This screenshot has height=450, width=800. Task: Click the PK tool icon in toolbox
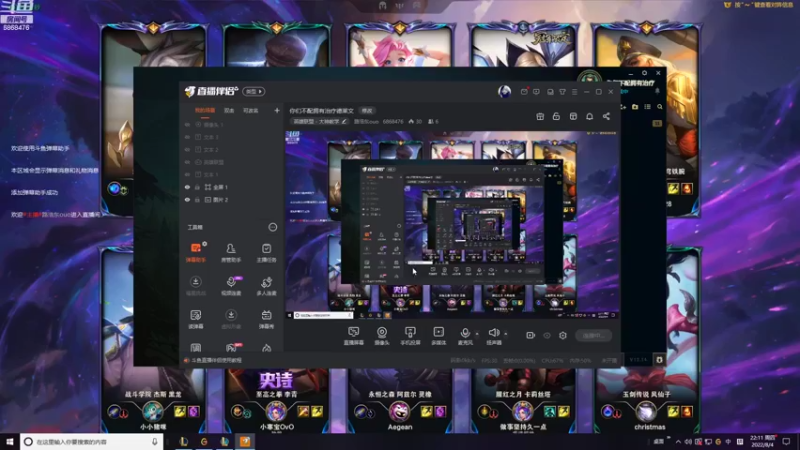pos(231,348)
